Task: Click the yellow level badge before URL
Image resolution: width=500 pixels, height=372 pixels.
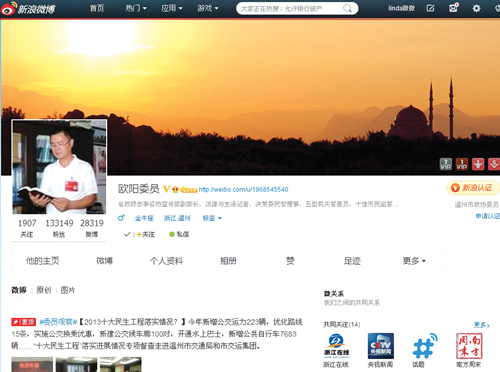Action: (189, 190)
